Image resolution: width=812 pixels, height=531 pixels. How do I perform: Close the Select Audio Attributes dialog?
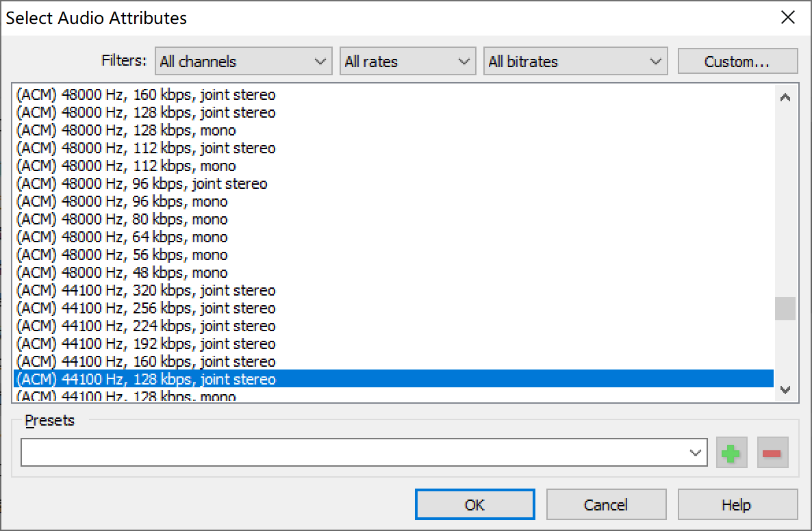pyautogui.click(x=788, y=18)
